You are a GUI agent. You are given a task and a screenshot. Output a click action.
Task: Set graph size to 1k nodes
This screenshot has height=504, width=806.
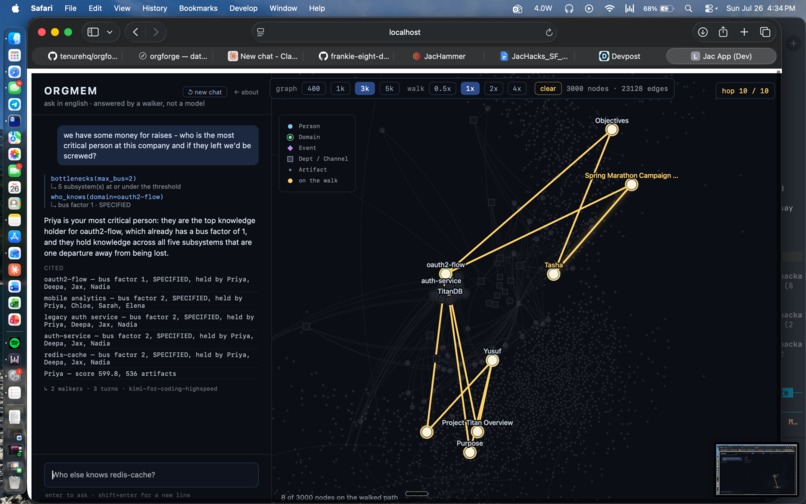[340, 88]
